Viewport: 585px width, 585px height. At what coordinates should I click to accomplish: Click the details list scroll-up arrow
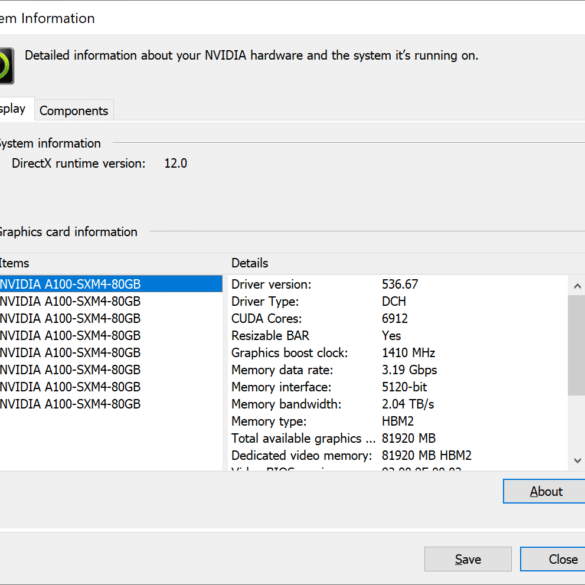click(577, 286)
